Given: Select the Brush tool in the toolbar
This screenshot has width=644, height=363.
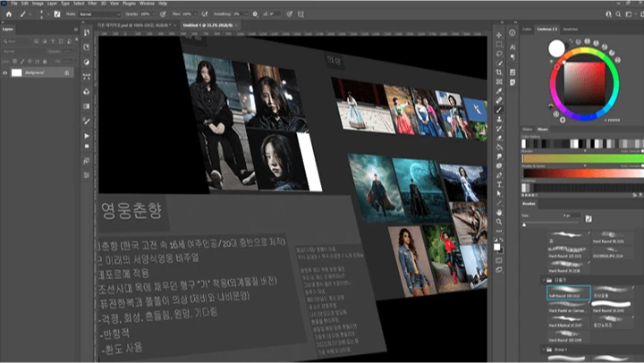Looking at the screenshot, I should [x=499, y=110].
